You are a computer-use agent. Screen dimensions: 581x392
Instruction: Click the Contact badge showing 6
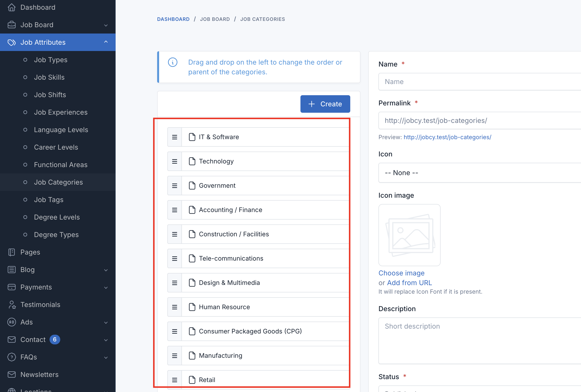tap(55, 340)
